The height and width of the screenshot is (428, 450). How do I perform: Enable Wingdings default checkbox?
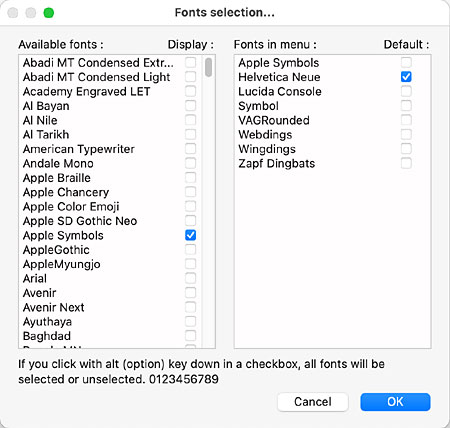[406, 149]
